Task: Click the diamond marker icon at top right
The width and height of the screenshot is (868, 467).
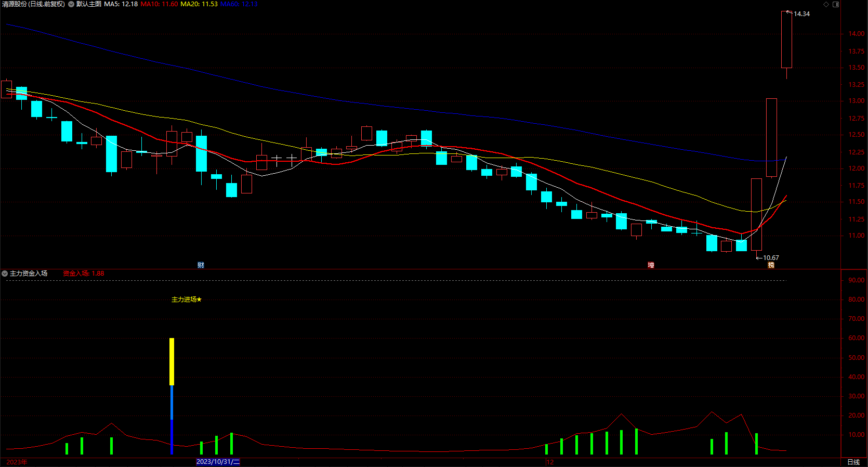Action: point(826,4)
